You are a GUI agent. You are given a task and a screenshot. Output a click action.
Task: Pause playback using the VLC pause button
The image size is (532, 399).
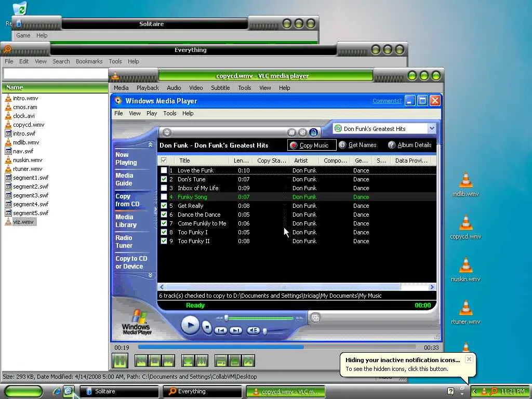pyautogui.click(x=120, y=361)
